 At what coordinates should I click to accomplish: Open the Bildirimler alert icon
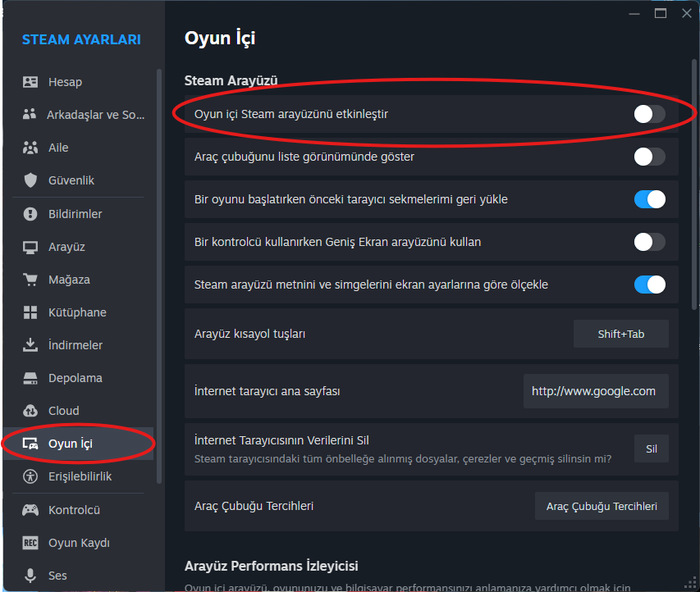click(x=30, y=214)
